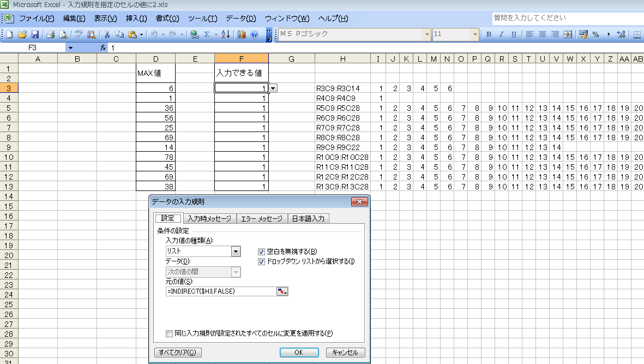Run the spelling checker

(78, 35)
